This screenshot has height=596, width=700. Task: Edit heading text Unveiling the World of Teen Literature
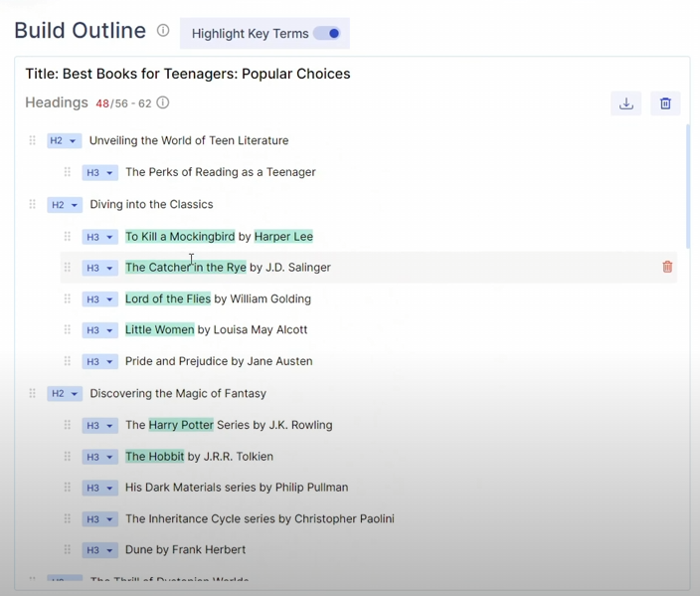point(189,140)
